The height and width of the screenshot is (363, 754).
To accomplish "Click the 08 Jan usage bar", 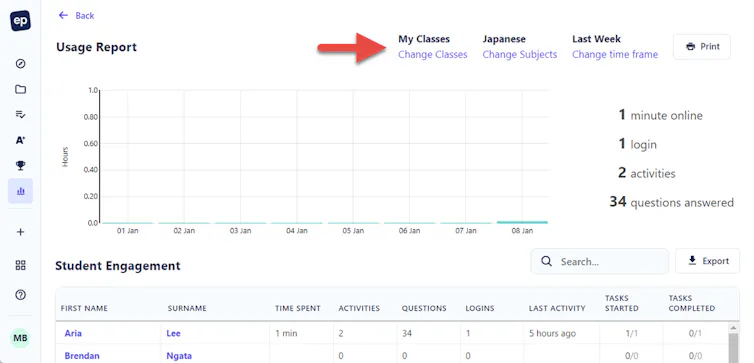I will [522, 222].
